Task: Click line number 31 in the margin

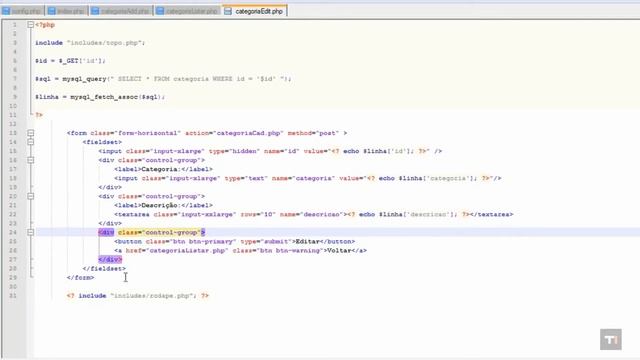Action: tap(13, 296)
